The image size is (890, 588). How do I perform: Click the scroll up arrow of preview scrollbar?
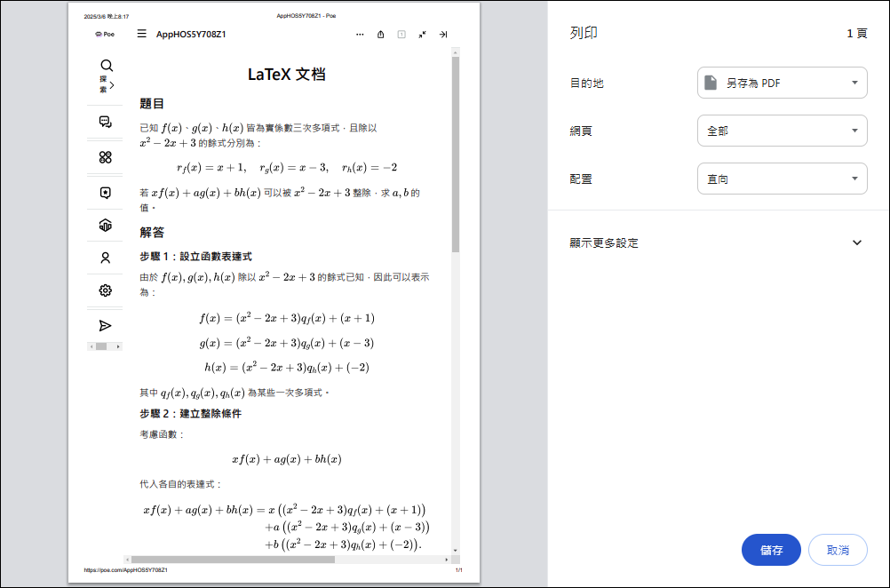tap(456, 52)
